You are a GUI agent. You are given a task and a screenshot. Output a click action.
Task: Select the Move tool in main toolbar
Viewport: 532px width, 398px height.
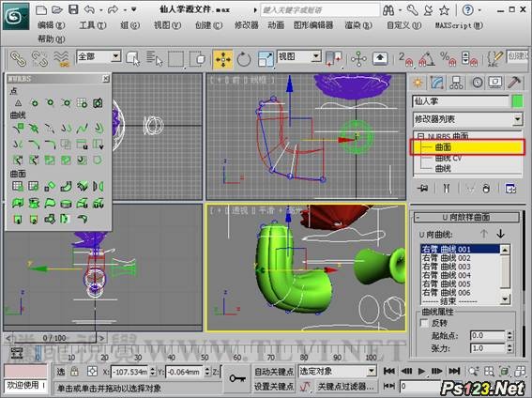coord(222,59)
